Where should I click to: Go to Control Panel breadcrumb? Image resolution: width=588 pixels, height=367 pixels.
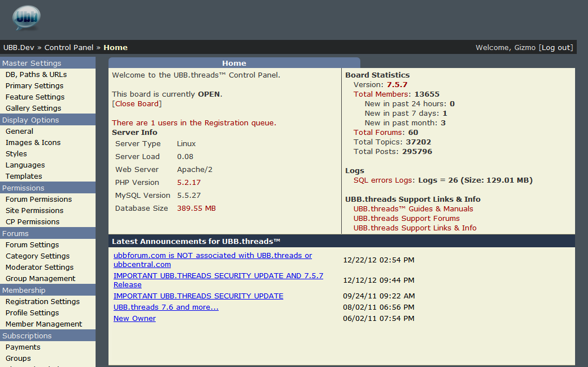(69, 48)
